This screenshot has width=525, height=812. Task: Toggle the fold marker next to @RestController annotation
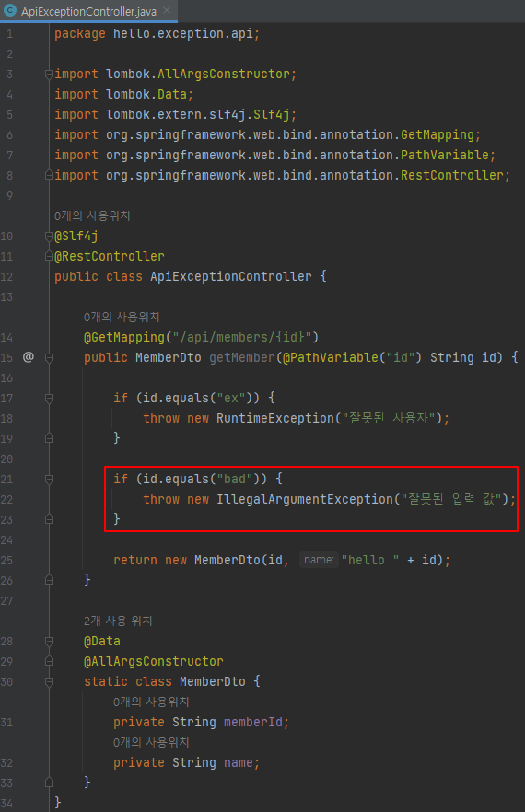click(x=49, y=256)
